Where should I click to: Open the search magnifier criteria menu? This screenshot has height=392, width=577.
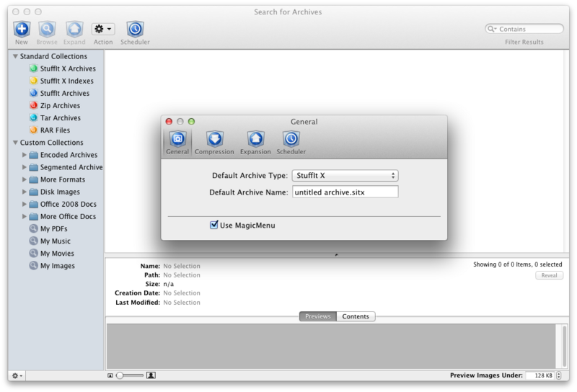pos(492,29)
